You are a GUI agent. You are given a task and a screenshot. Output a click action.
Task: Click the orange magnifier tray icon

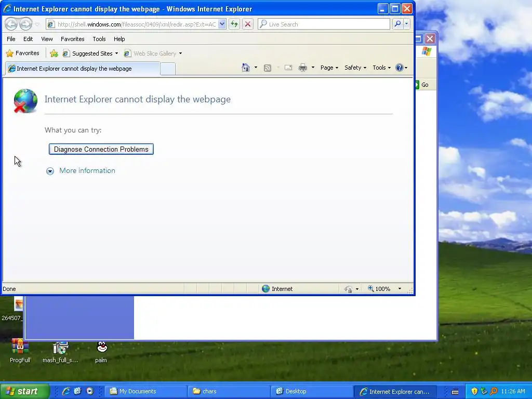(x=494, y=391)
